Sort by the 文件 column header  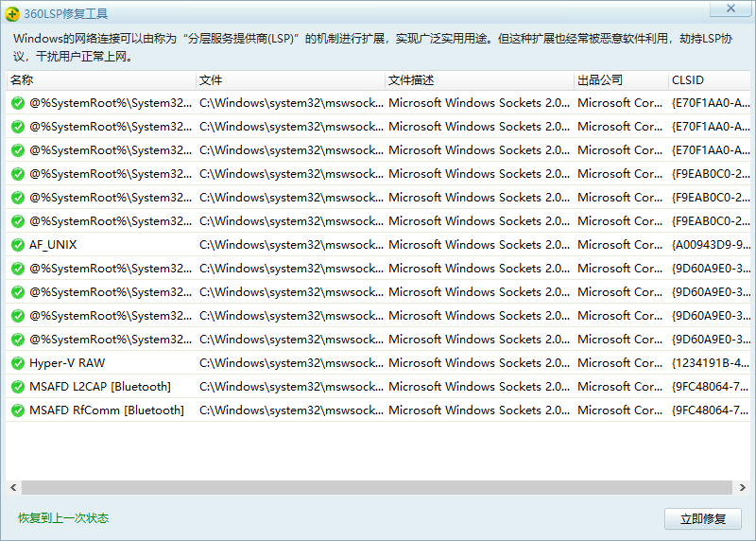[290, 80]
